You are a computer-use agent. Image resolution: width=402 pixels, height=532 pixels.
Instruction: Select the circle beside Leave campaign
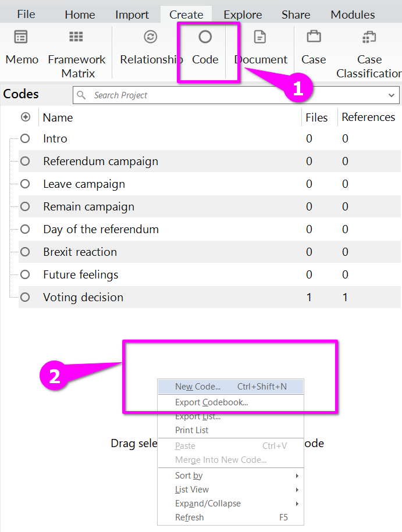(25, 184)
